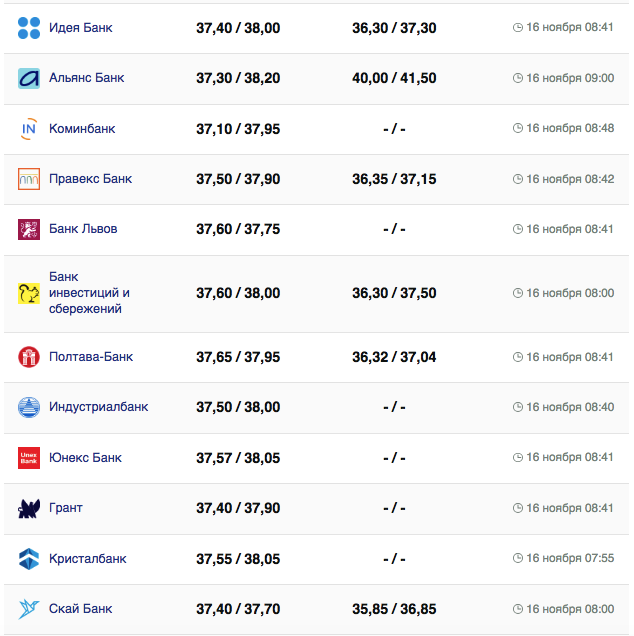Click the Альянс Банк rate 40,00 / 41,50
This screenshot has height=636, width=634.
pos(394,78)
